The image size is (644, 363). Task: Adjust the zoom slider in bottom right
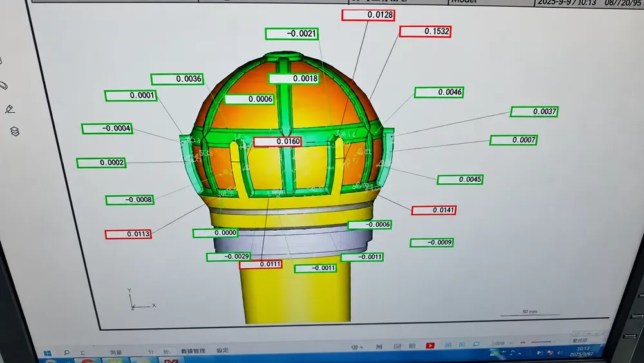[x=540, y=342]
